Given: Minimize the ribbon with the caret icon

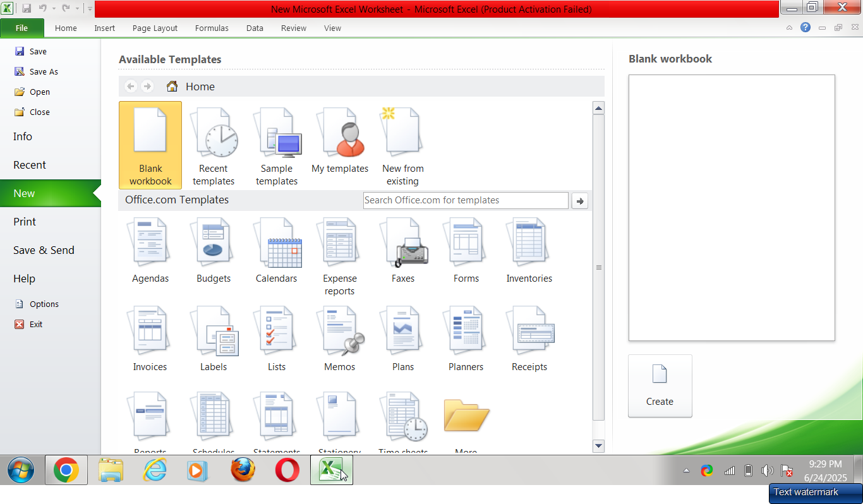Looking at the screenshot, I should (789, 28).
